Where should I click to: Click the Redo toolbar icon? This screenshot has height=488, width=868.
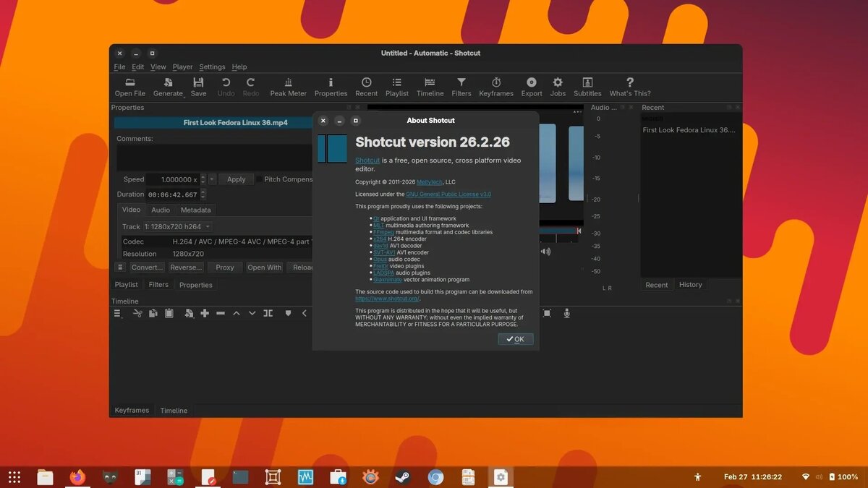[x=251, y=82]
